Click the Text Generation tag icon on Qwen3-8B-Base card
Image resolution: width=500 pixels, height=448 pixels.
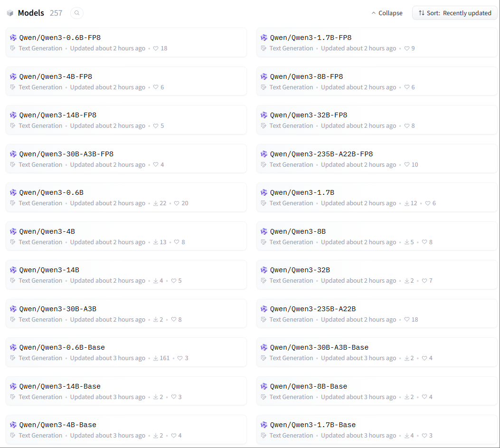tap(264, 397)
